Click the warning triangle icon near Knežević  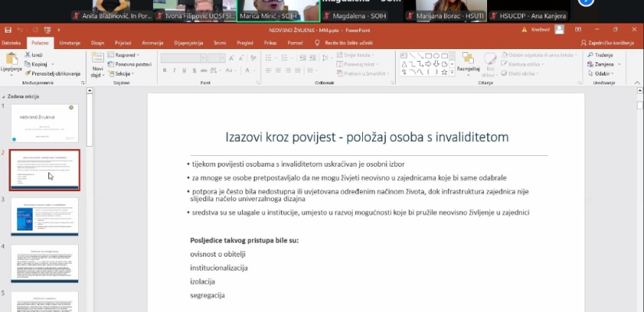pos(525,30)
